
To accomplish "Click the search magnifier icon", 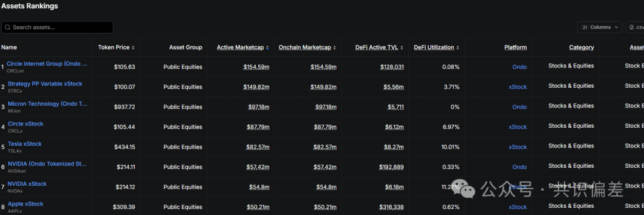I will [x=7, y=27].
